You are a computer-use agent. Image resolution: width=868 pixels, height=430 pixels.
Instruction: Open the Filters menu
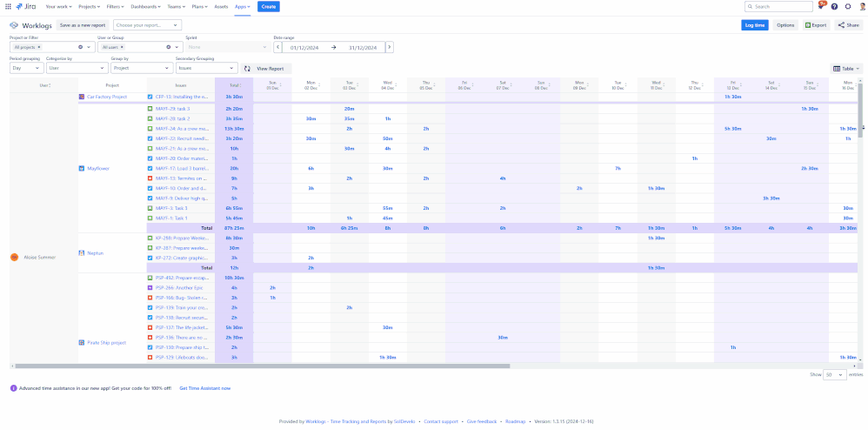[x=116, y=7]
